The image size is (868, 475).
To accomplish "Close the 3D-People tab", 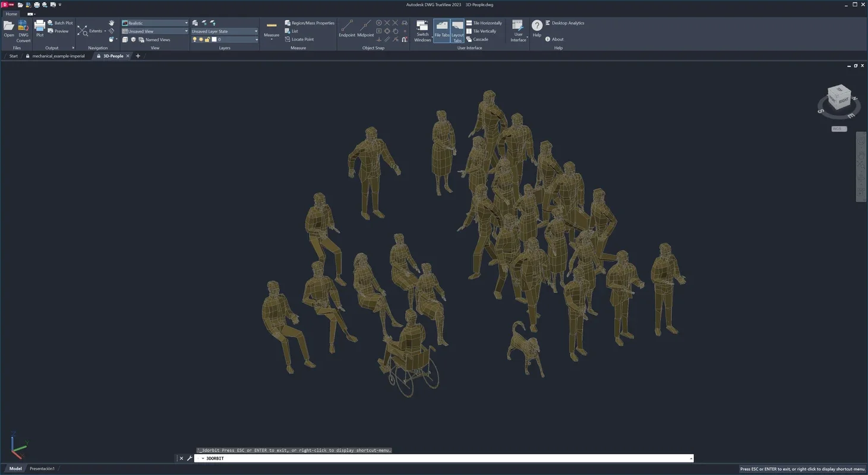I will [x=128, y=56].
